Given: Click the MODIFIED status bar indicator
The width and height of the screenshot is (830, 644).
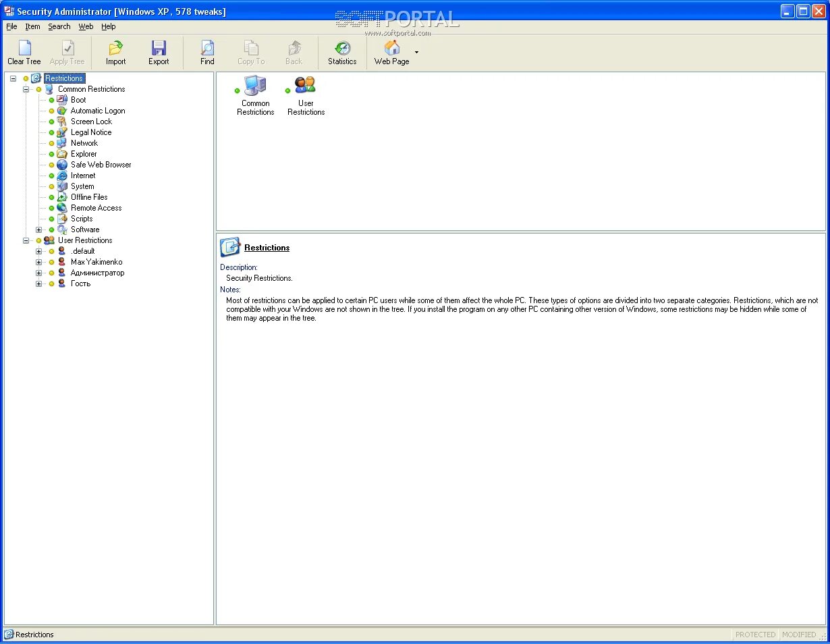Looking at the screenshot, I should (x=799, y=635).
